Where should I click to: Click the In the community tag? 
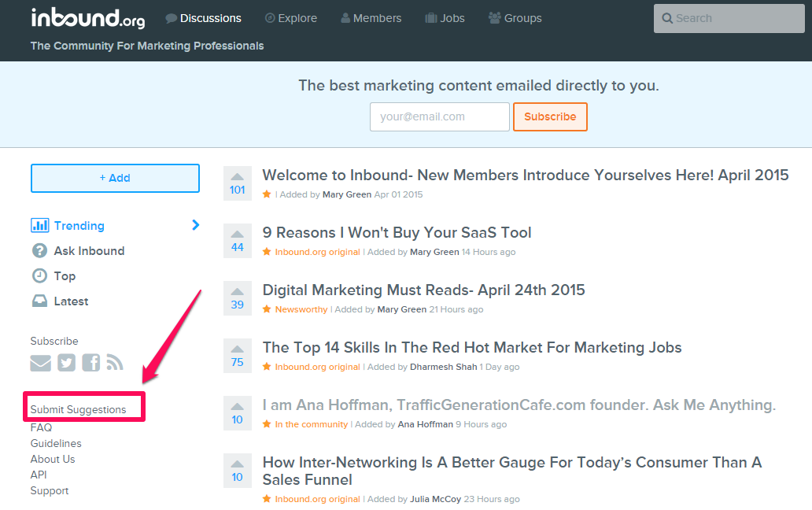point(312,424)
